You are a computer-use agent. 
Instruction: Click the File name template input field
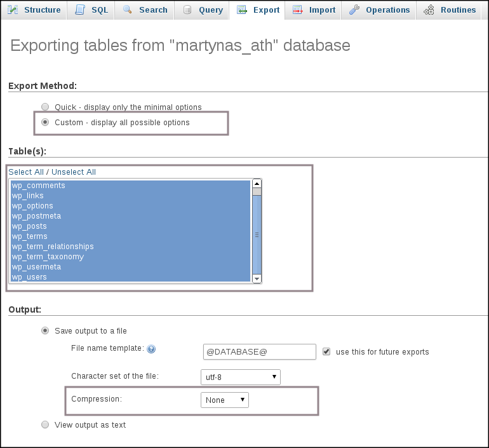259,351
